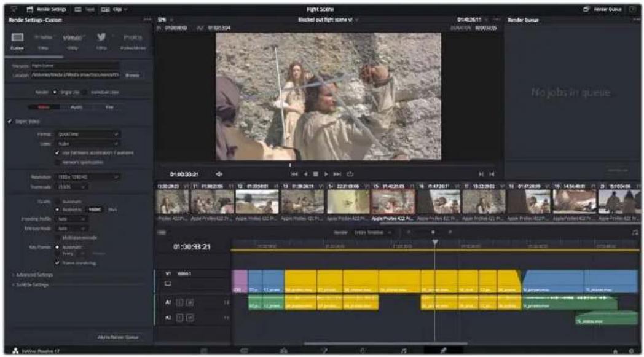The image size is (644, 357).
Task: Click the timeline playhead marker
Action: [434, 242]
